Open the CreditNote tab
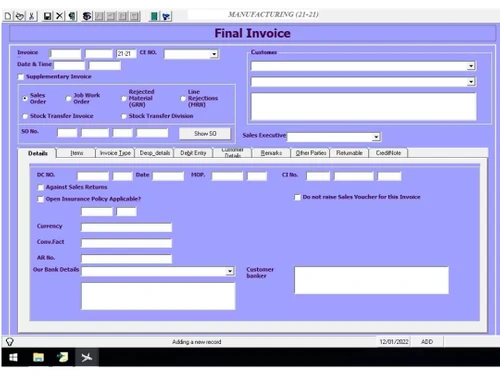500x375 pixels. coord(388,153)
